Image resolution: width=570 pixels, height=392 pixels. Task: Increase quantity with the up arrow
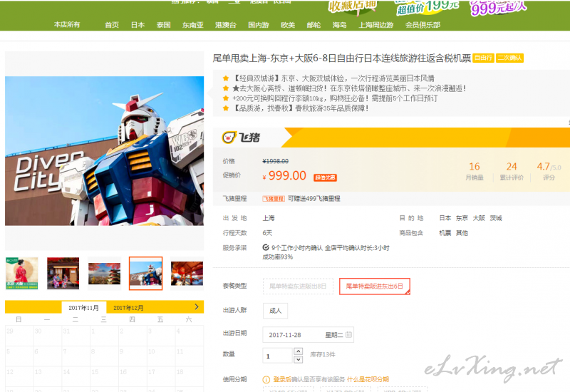tap(298, 351)
